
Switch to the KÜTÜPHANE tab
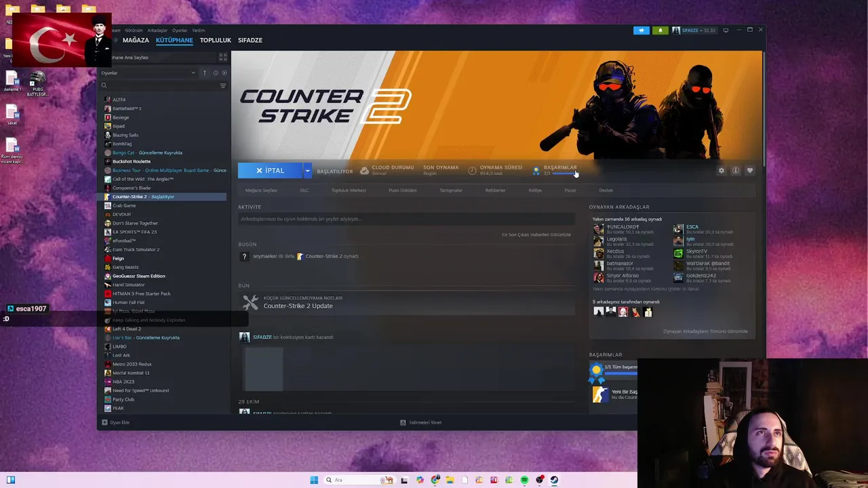tap(174, 40)
